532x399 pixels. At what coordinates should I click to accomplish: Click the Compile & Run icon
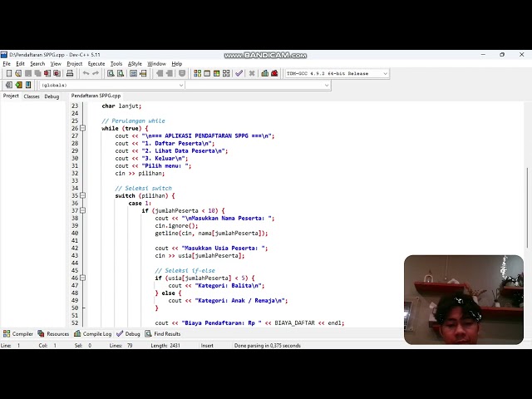click(216, 73)
